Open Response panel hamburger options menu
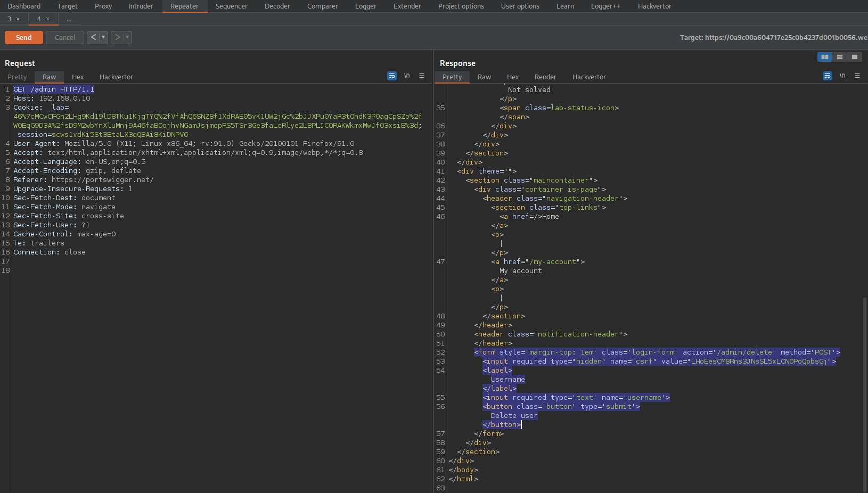This screenshot has width=868, height=493. pos(857,76)
